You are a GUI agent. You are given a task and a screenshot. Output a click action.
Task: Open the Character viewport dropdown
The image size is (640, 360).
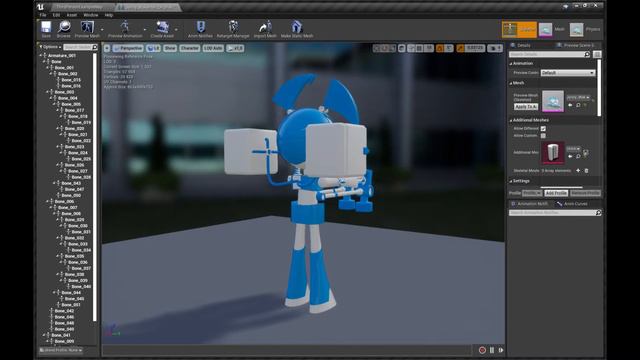click(189, 48)
